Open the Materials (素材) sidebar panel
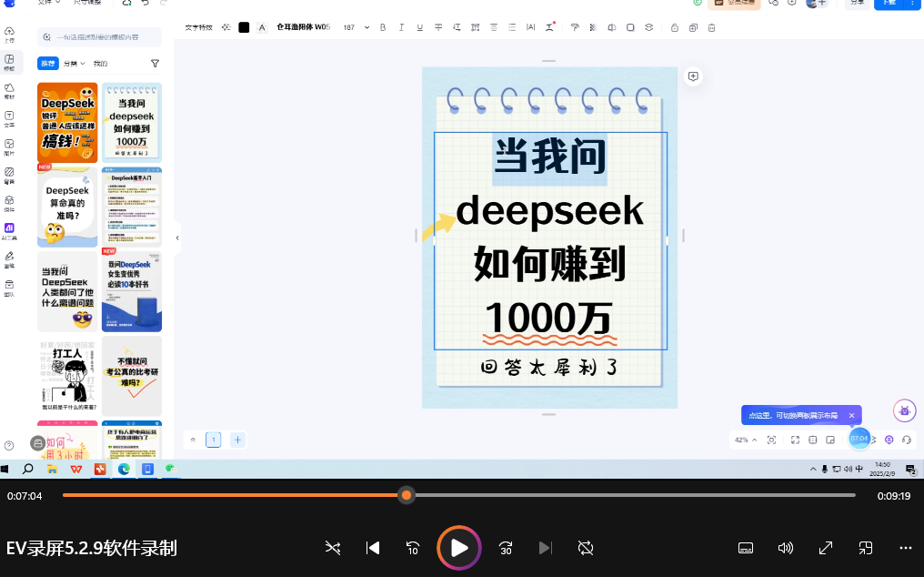 pos(9,90)
